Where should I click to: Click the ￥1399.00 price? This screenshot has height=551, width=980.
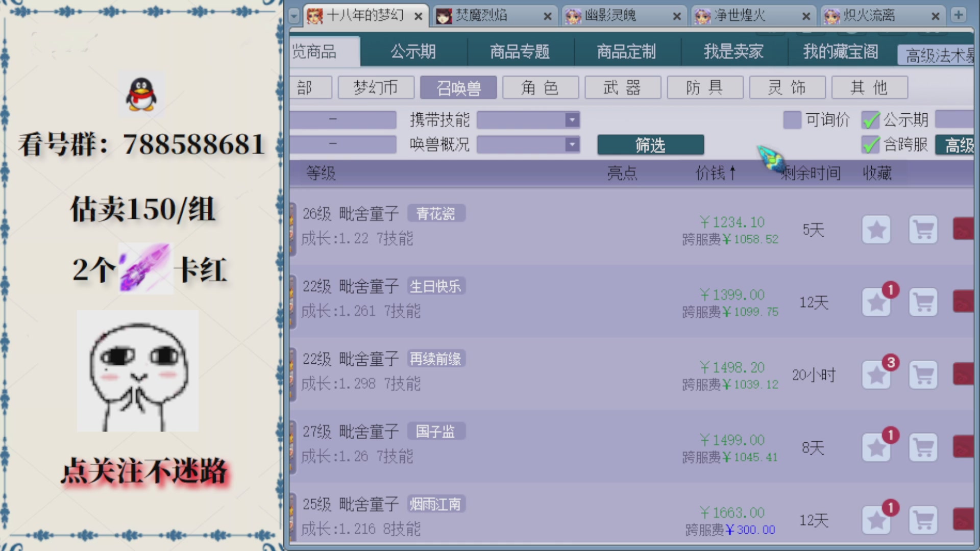732,295
